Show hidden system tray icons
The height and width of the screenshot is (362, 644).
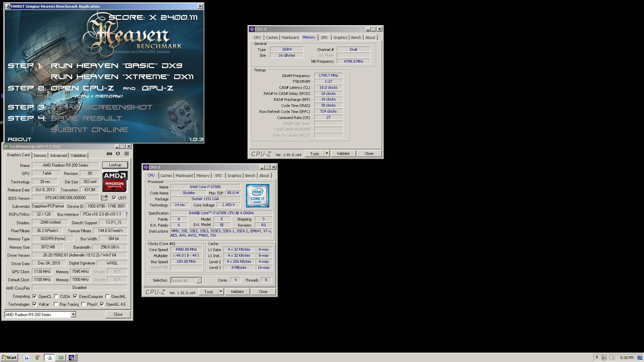tap(596, 358)
